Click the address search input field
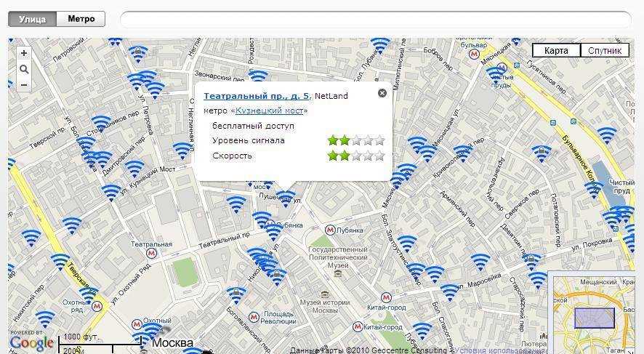This screenshot has height=354, width=644. [x=375, y=20]
